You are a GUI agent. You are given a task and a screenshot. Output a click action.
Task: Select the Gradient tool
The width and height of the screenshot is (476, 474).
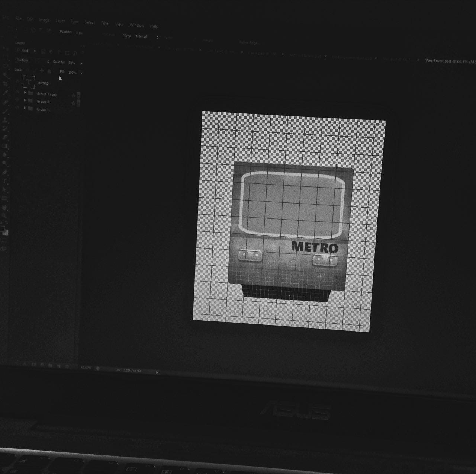tap(4, 145)
